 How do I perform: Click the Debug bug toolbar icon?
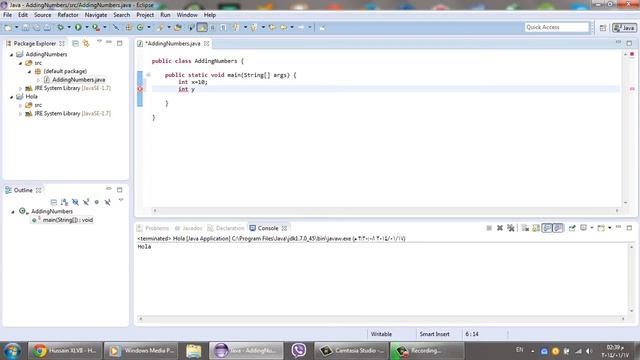pyautogui.click(x=60, y=27)
